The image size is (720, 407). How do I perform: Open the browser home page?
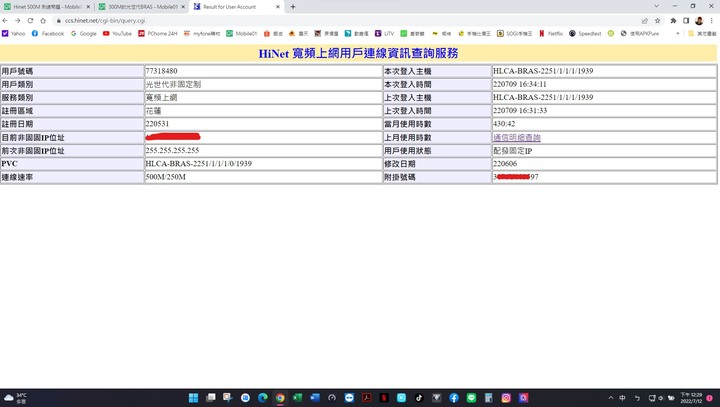tap(43, 21)
